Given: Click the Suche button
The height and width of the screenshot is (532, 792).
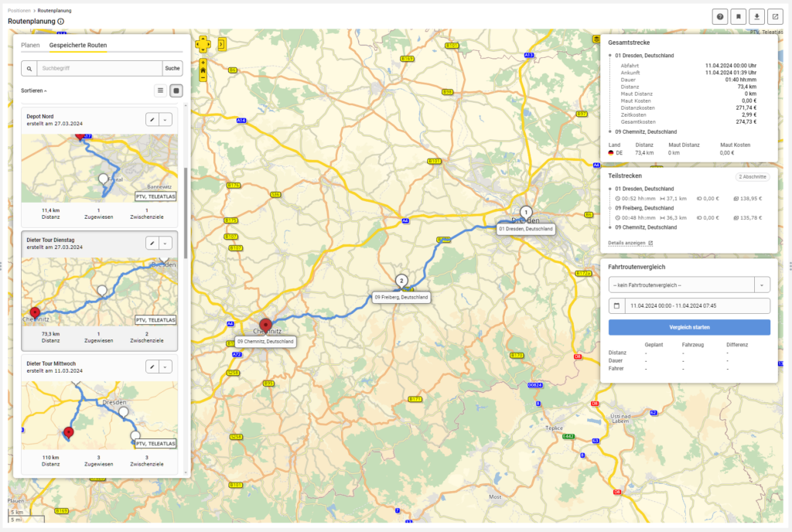Looking at the screenshot, I should tap(172, 69).
